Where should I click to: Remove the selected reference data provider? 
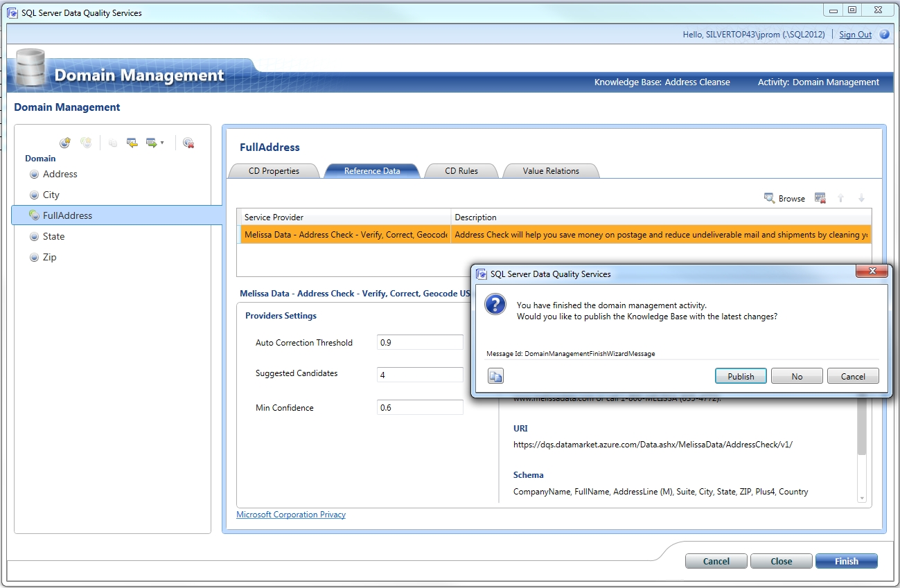820,198
